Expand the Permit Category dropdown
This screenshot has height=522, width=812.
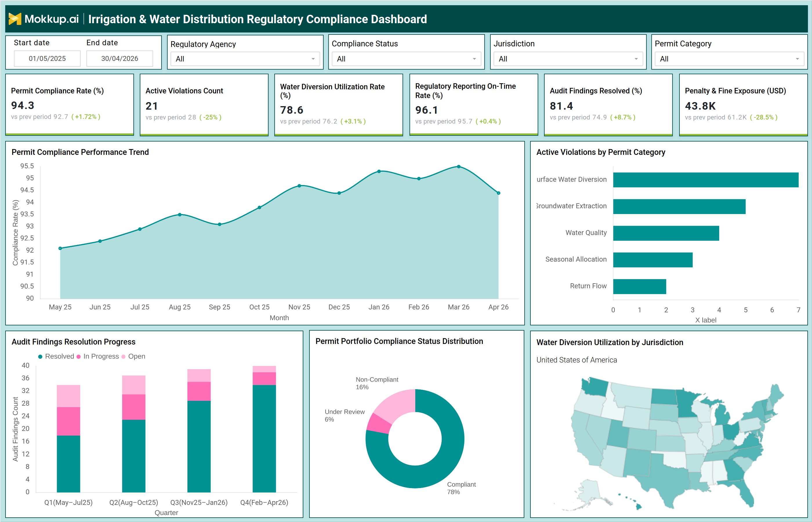click(729, 59)
